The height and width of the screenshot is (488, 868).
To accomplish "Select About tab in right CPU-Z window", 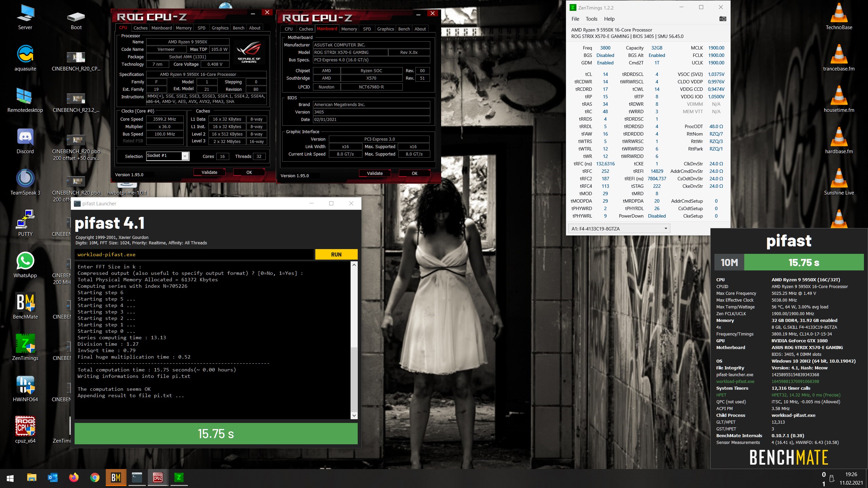I will coord(420,29).
